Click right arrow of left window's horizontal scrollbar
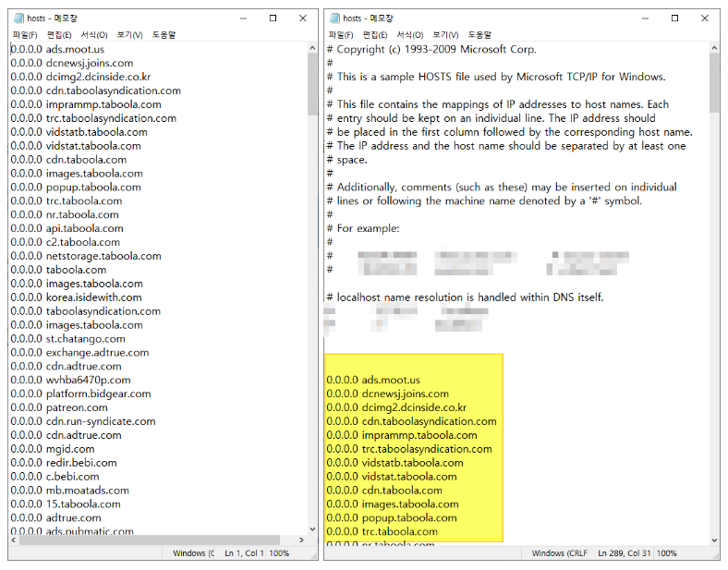The height and width of the screenshot is (570, 728). tap(302, 540)
